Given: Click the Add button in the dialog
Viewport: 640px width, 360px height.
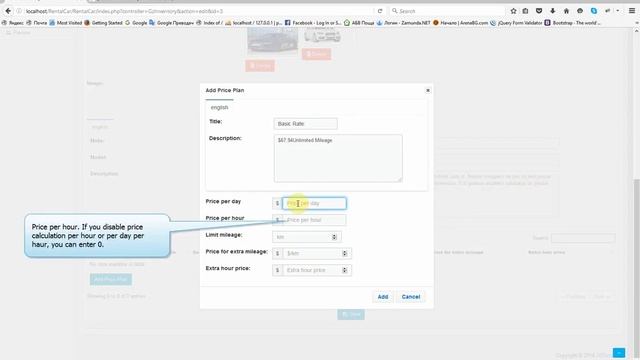Looking at the screenshot, I should (383, 297).
